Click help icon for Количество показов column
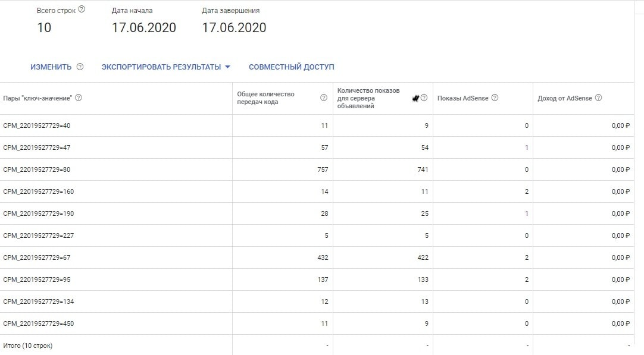The height and width of the screenshot is (355, 644). click(x=424, y=98)
